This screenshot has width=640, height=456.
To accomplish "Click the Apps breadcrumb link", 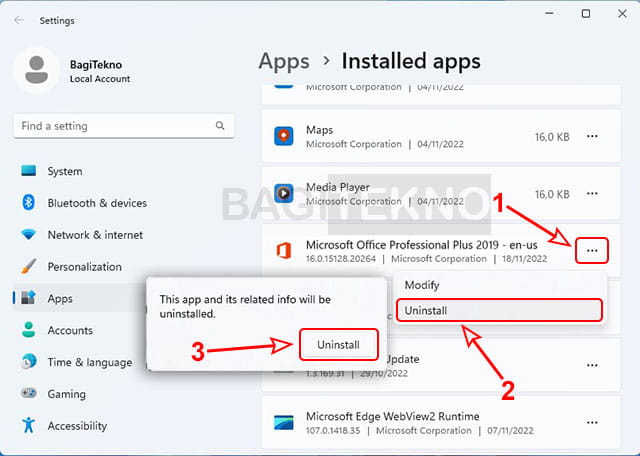I will point(284,61).
